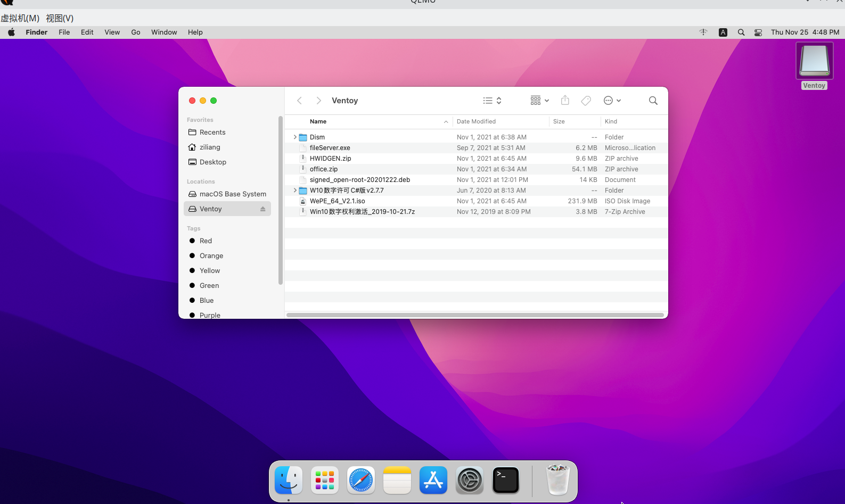This screenshot has height=504, width=845.
Task: Click the Red tag in sidebar
Action: 227,241
